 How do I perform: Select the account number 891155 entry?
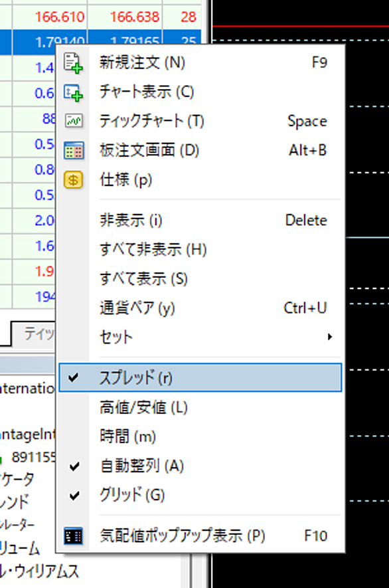click(33, 457)
